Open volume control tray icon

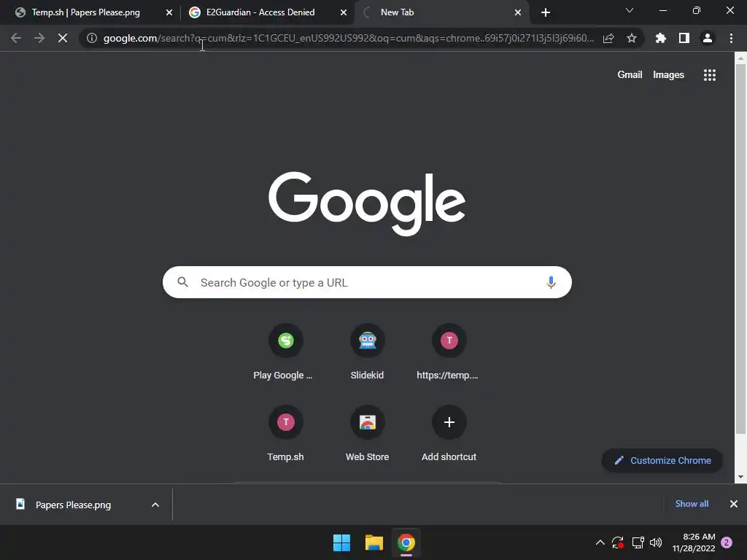coord(656,542)
